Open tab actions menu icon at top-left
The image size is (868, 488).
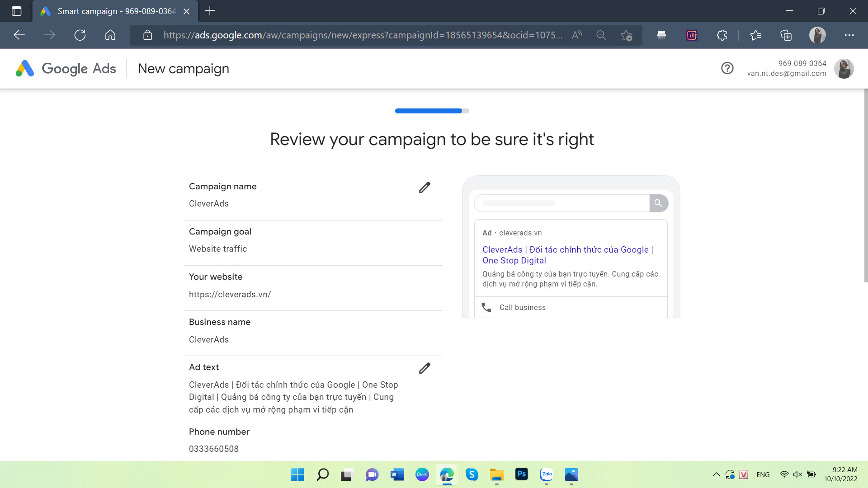tap(16, 11)
